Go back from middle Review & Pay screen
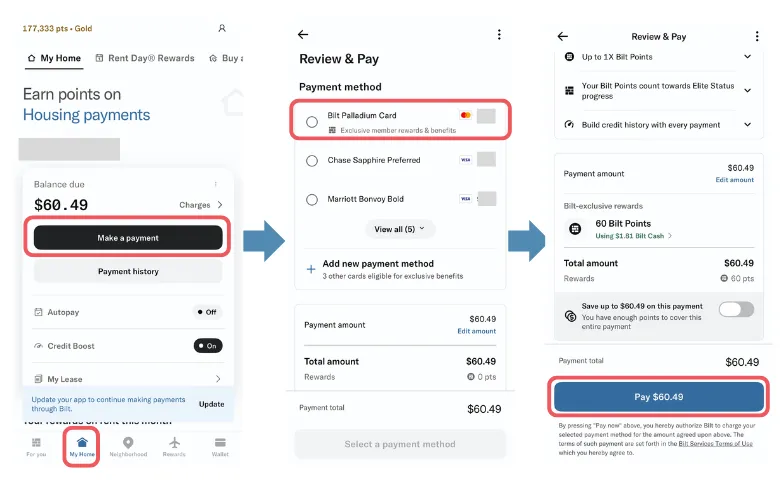Image resolution: width=780 pixels, height=482 pixels. (x=304, y=35)
